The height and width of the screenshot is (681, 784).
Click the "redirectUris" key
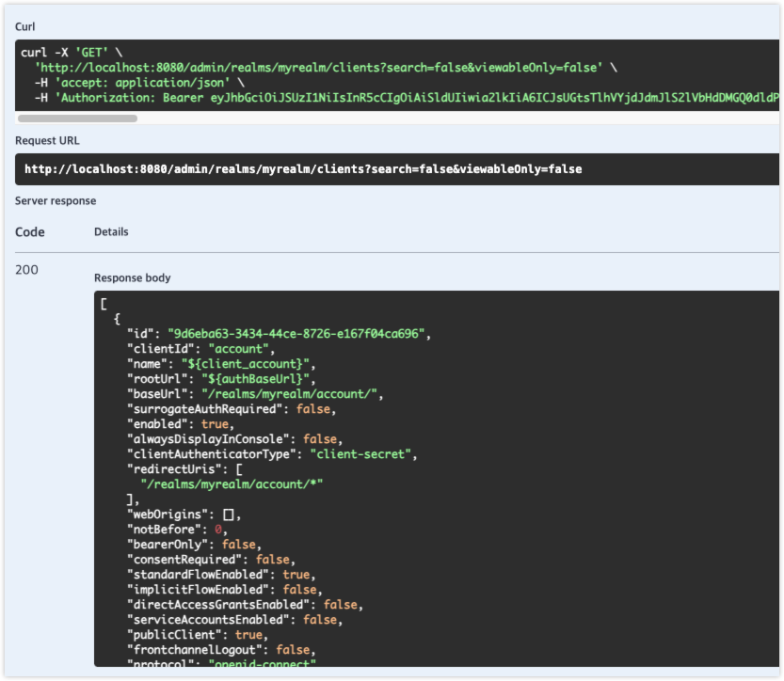(174, 469)
